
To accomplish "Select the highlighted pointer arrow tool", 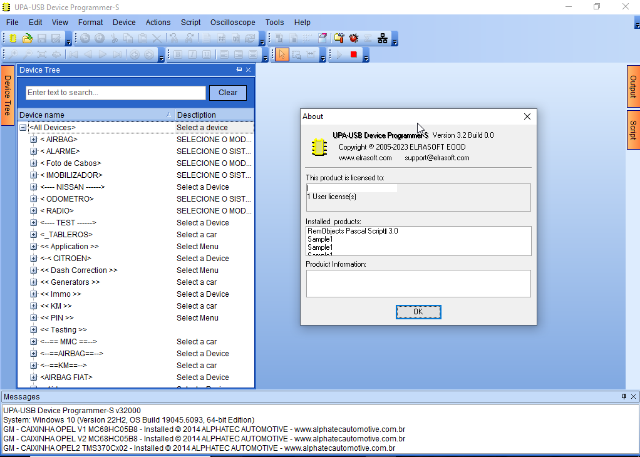I will pyautogui.click(x=282, y=54).
